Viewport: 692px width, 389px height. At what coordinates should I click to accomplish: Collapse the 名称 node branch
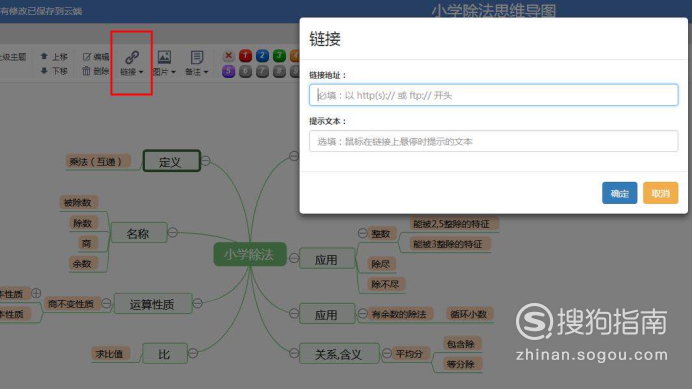[173, 232]
